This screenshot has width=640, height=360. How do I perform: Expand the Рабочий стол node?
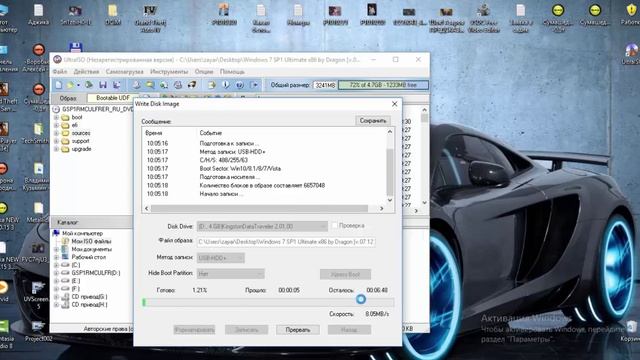(x=56, y=257)
